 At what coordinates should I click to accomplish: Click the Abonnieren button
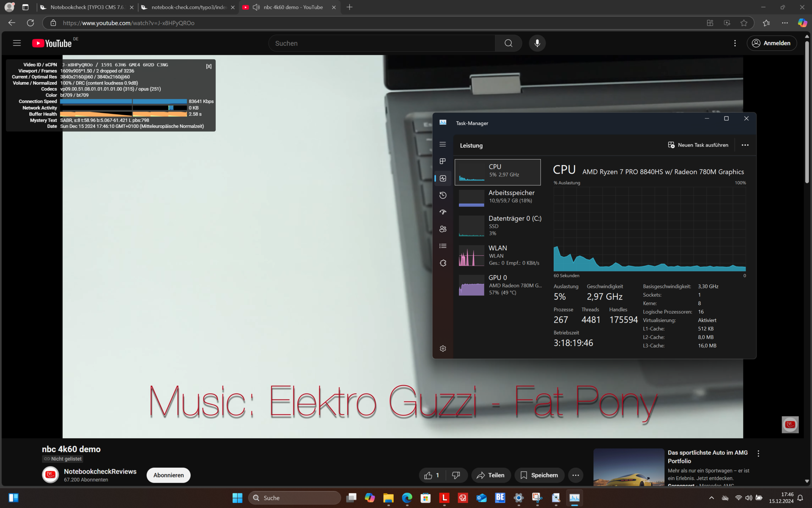(168, 475)
